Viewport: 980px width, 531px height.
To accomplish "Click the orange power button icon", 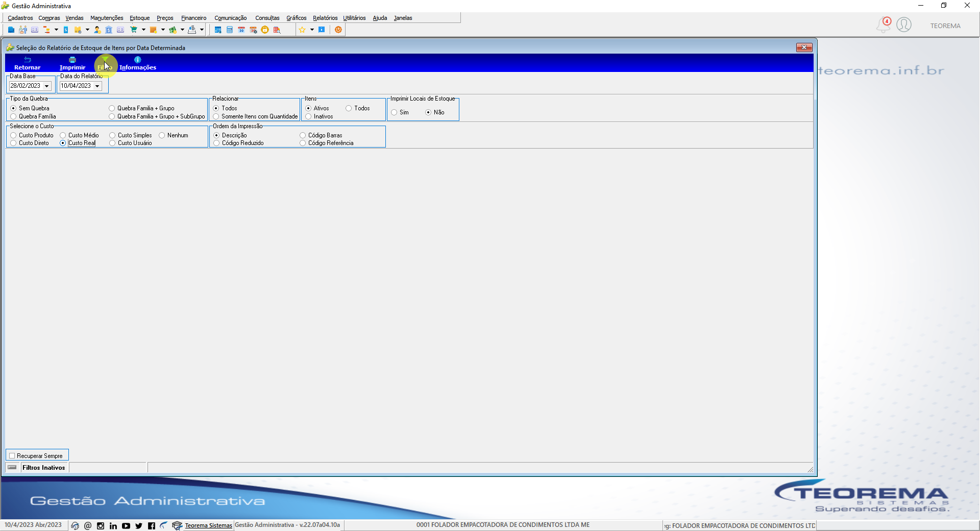I will coord(338,30).
